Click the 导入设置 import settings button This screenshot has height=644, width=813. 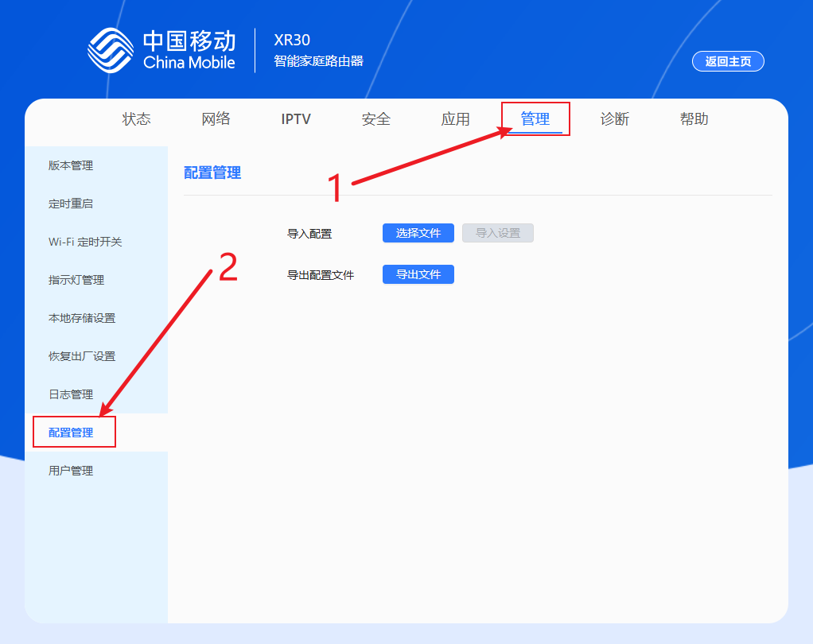point(497,232)
